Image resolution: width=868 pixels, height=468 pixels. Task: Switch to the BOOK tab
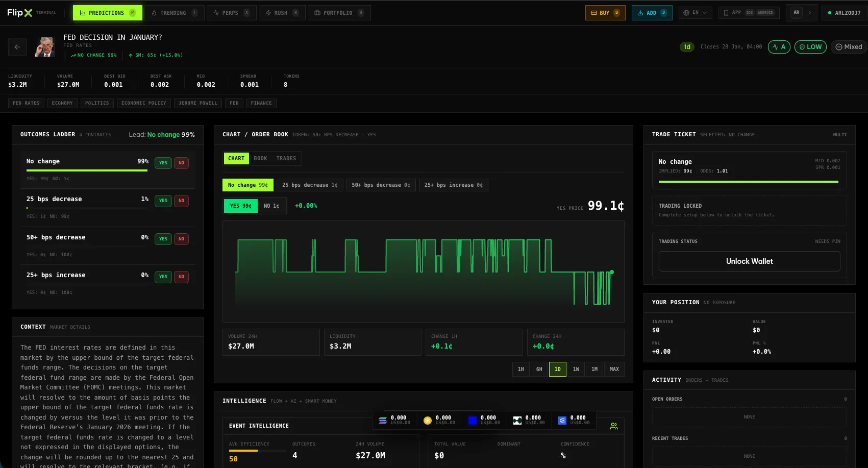260,158
